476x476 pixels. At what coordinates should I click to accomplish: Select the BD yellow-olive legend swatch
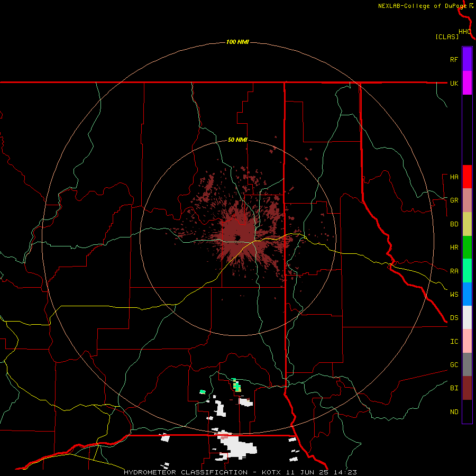pyautogui.click(x=467, y=224)
